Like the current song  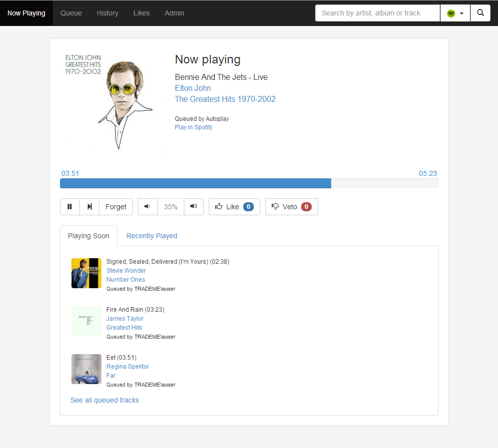click(x=234, y=207)
